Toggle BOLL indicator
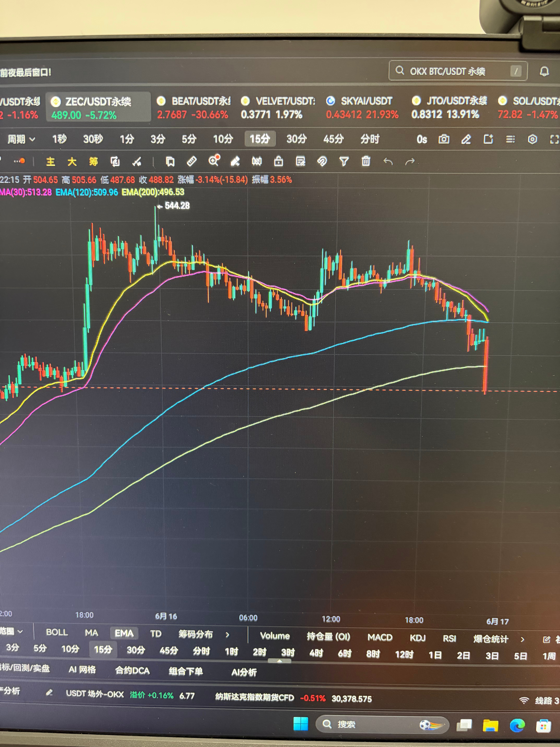560x747 pixels. pyautogui.click(x=57, y=632)
